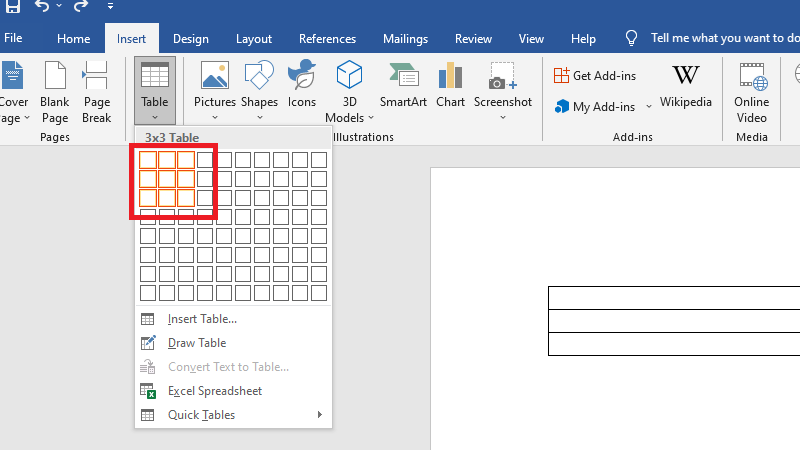
Task: Insert a Chart from the ribbon
Action: pos(450,78)
